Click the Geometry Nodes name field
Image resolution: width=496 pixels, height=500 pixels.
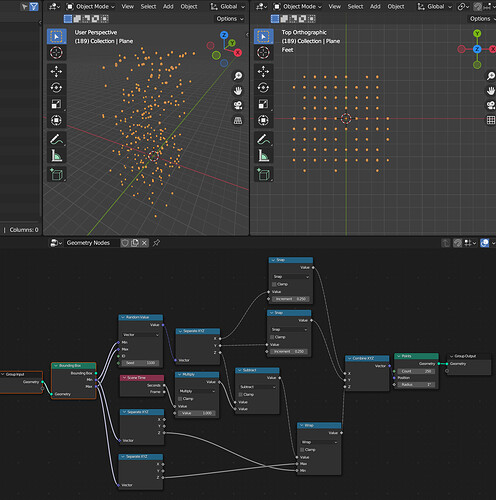point(92,243)
